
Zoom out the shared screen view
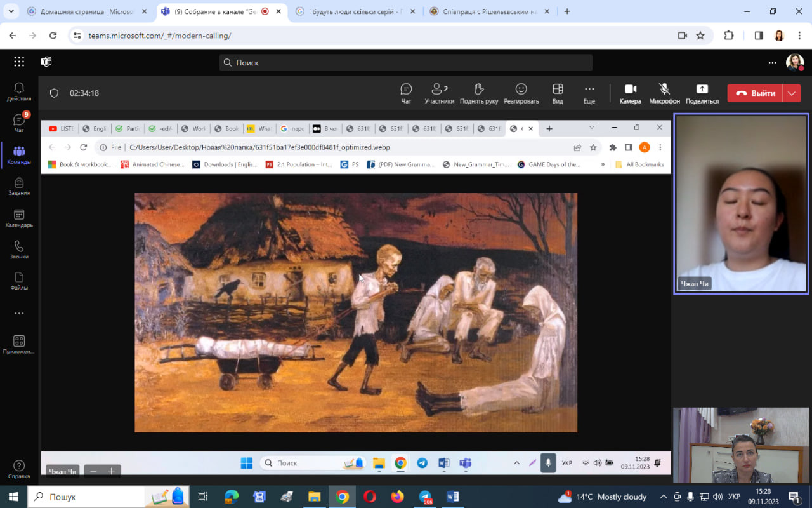[x=94, y=471]
